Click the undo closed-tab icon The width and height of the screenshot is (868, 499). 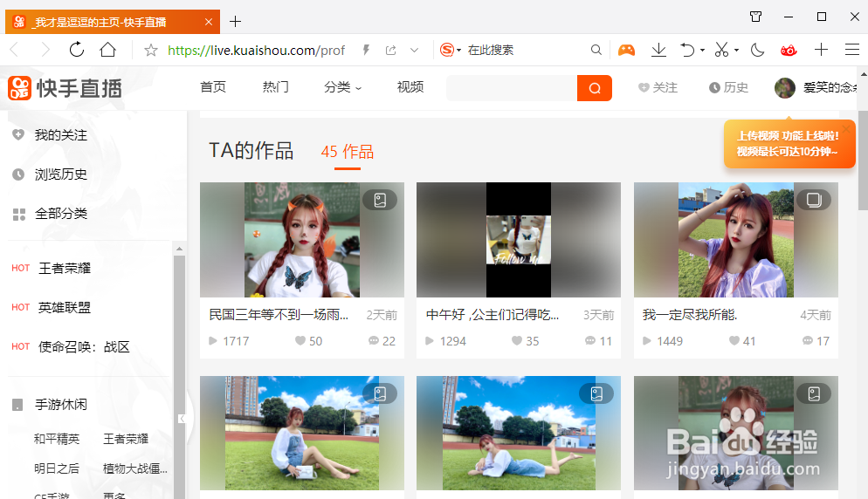[x=687, y=51]
